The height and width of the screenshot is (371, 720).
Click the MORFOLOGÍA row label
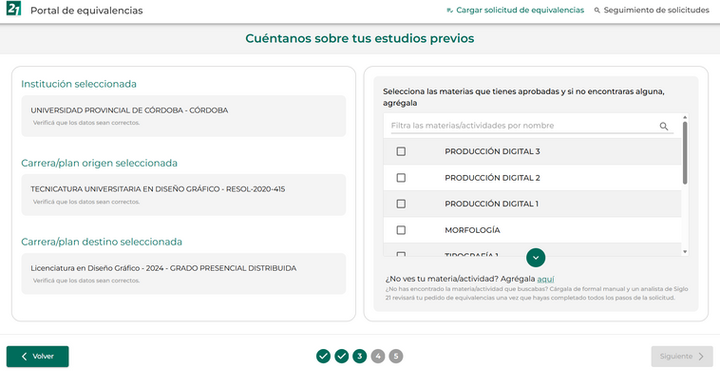click(472, 230)
